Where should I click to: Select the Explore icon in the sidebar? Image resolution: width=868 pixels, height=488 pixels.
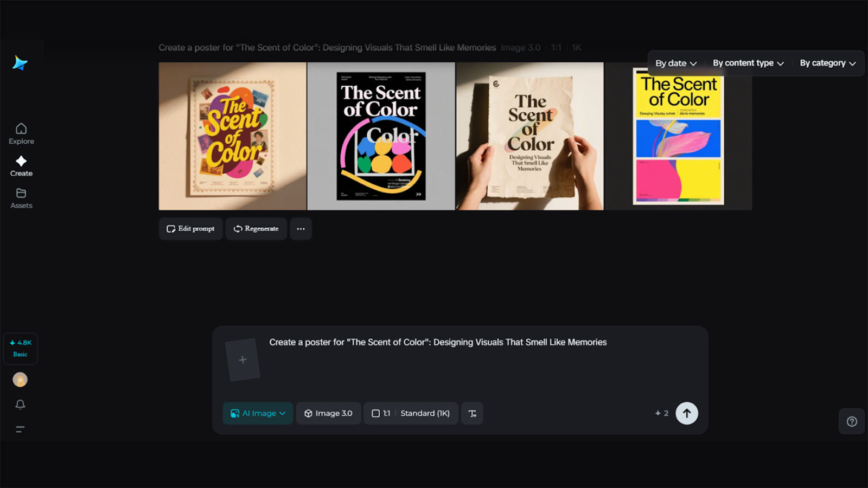click(21, 134)
